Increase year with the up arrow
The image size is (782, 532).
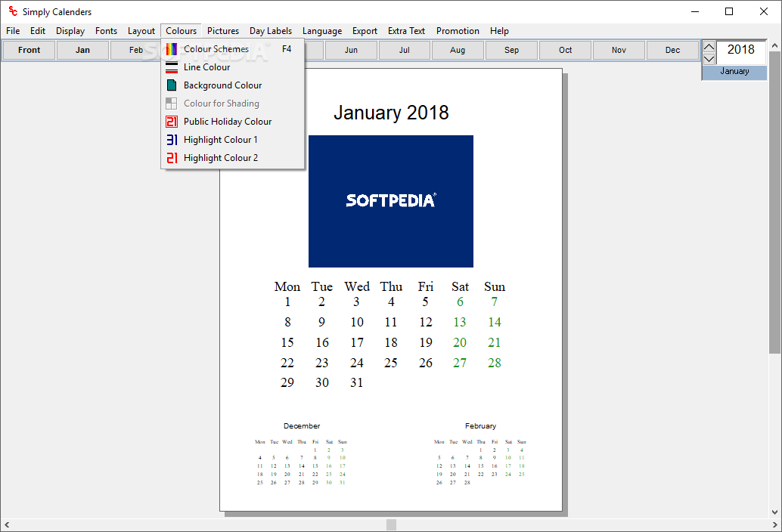[709, 47]
